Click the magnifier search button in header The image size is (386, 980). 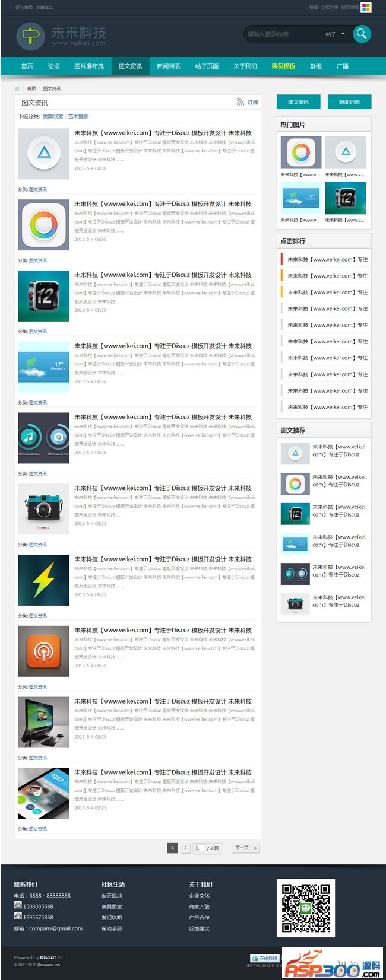362,34
